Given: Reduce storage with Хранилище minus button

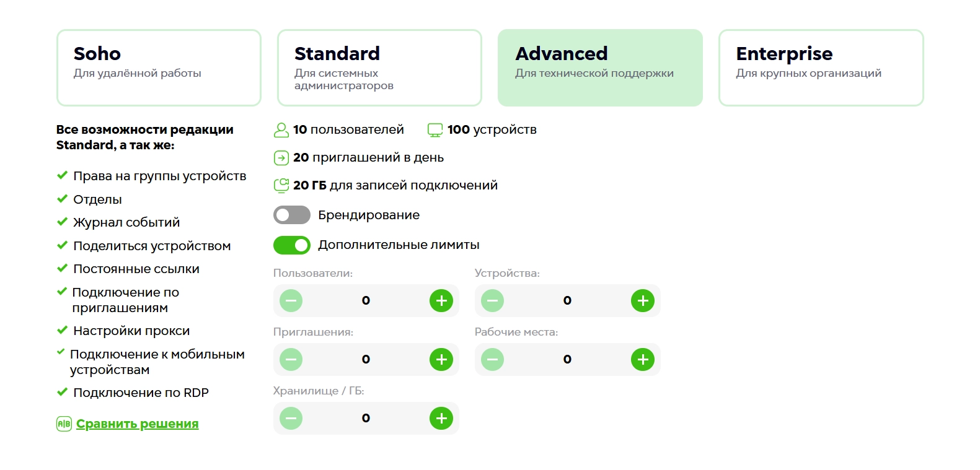Looking at the screenshot, I should pos(291,419).
